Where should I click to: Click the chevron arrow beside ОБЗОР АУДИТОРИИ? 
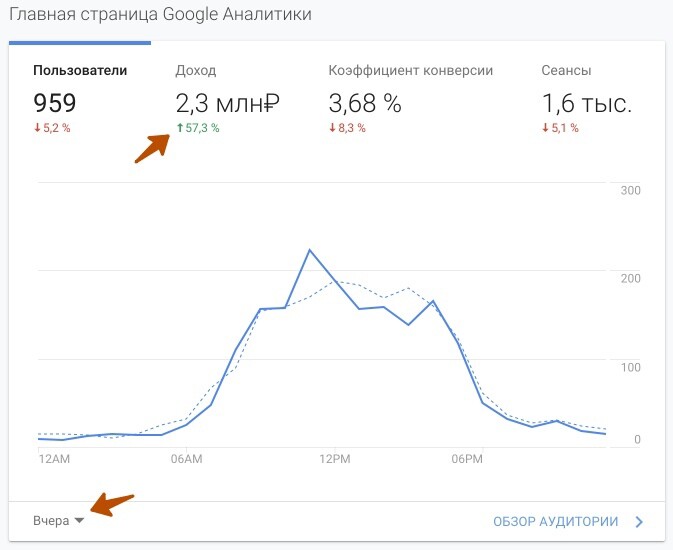point(639,522)
